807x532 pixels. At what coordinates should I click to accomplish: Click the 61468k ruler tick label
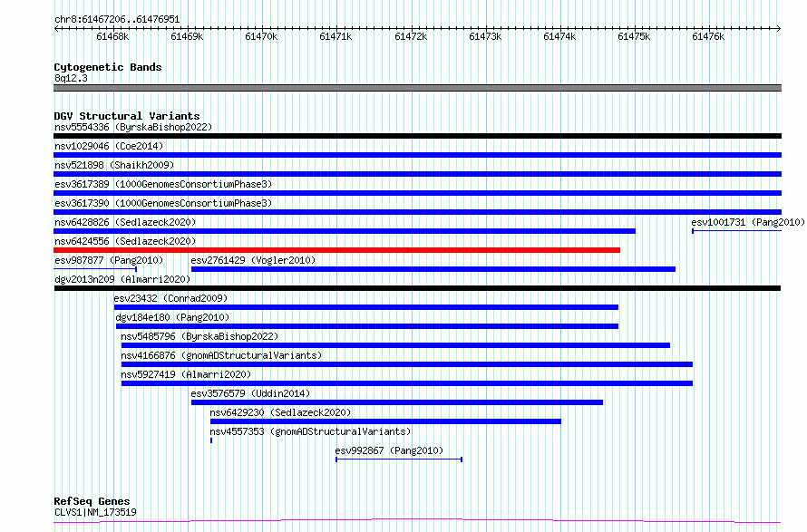tap(112, 36)
